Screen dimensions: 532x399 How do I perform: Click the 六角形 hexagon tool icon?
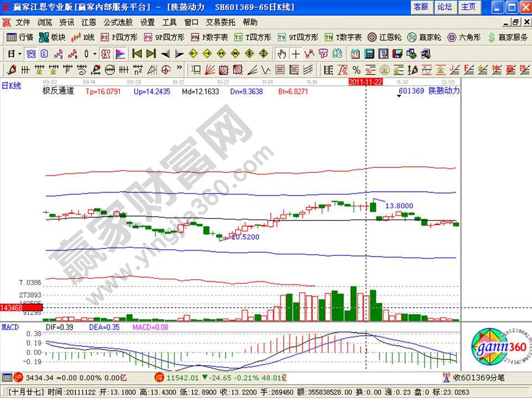(464, 37)
